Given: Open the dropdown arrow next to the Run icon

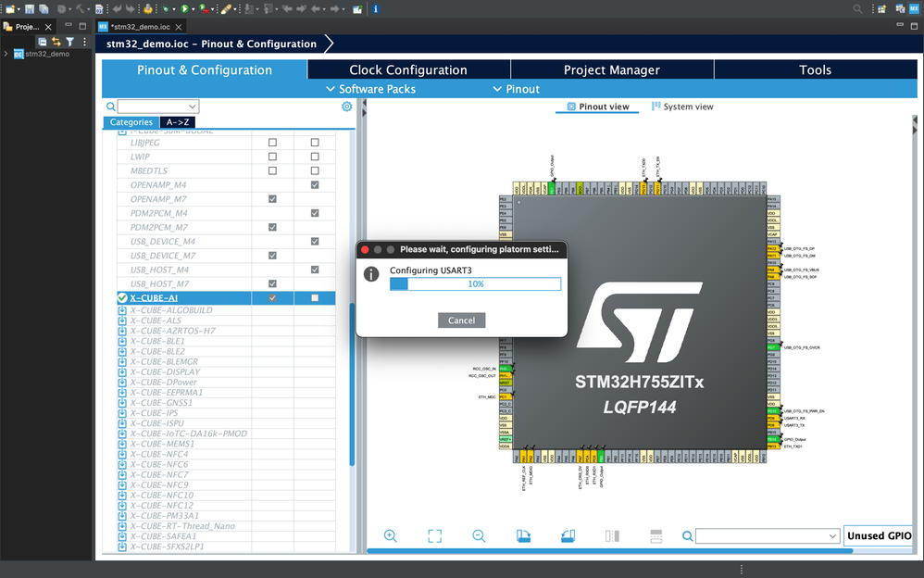Looking at the screenshot, I should (x=194, y=9).
